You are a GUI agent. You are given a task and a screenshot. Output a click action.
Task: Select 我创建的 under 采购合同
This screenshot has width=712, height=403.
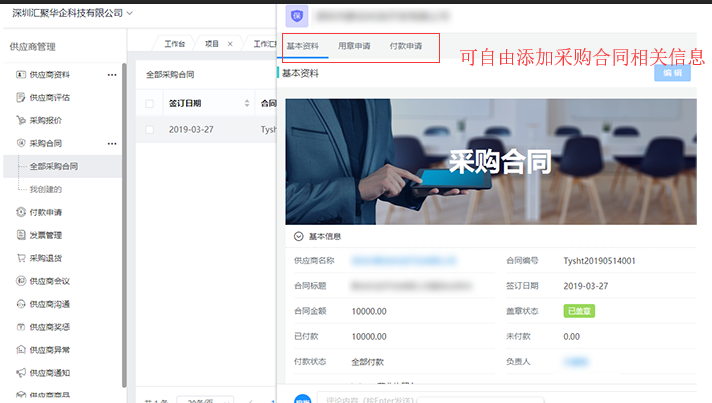[x=45, y=189]
